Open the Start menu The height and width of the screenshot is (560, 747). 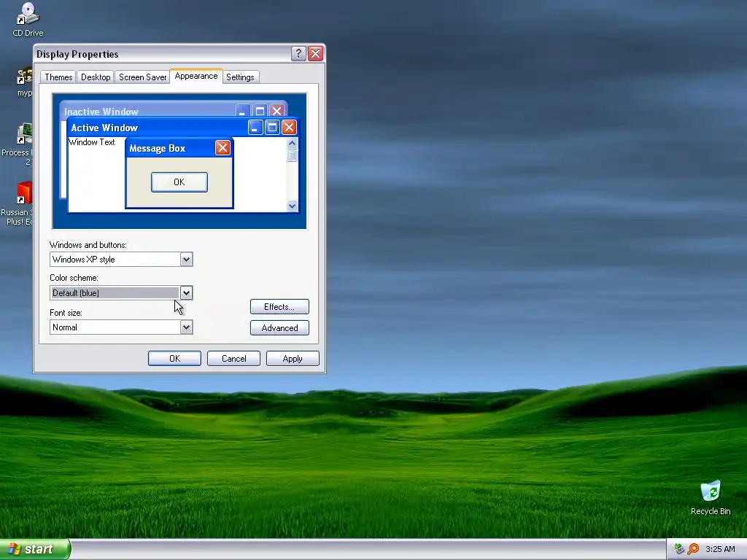pos(34,549)
